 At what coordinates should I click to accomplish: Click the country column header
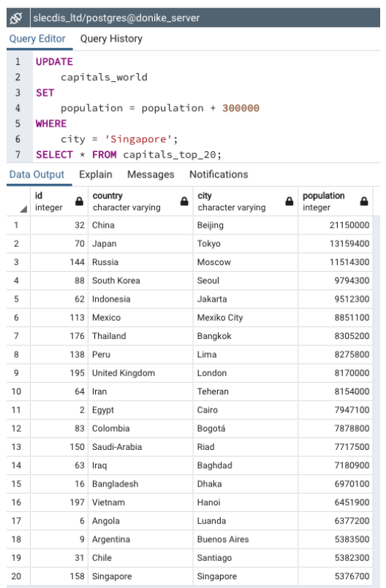click(x=141, y=202)
